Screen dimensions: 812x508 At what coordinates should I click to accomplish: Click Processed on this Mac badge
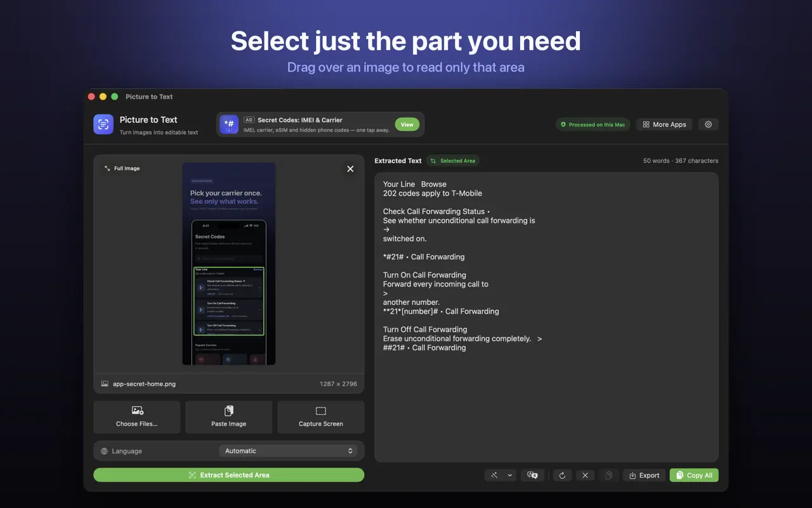593,124
